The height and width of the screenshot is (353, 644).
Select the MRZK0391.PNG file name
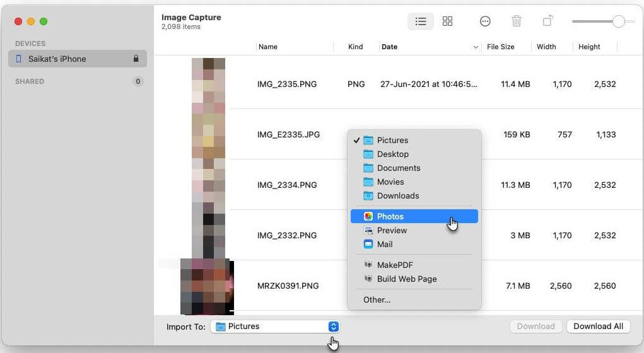click(288, 286)
